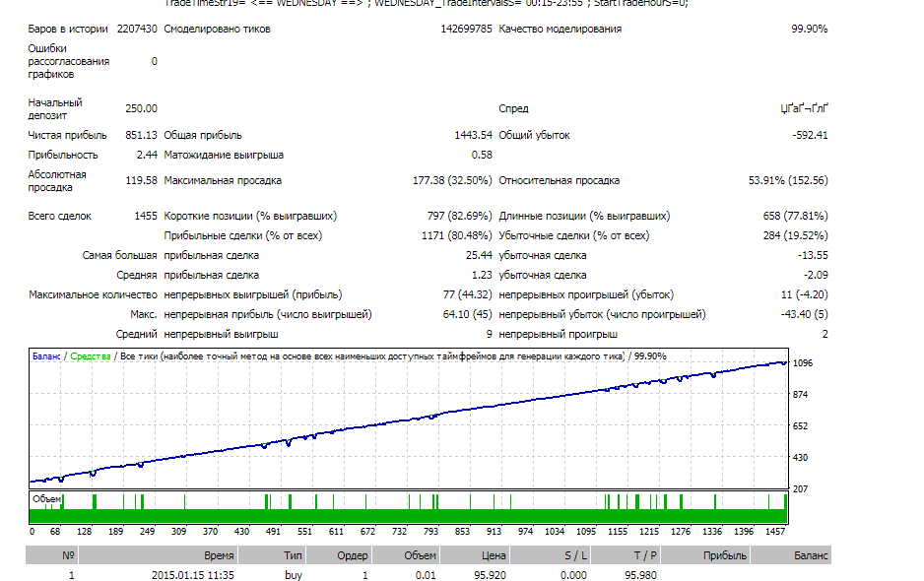Click trade time 2015.01.15 11:35
Screen dimensions: 924x581
tap(193, 575)
